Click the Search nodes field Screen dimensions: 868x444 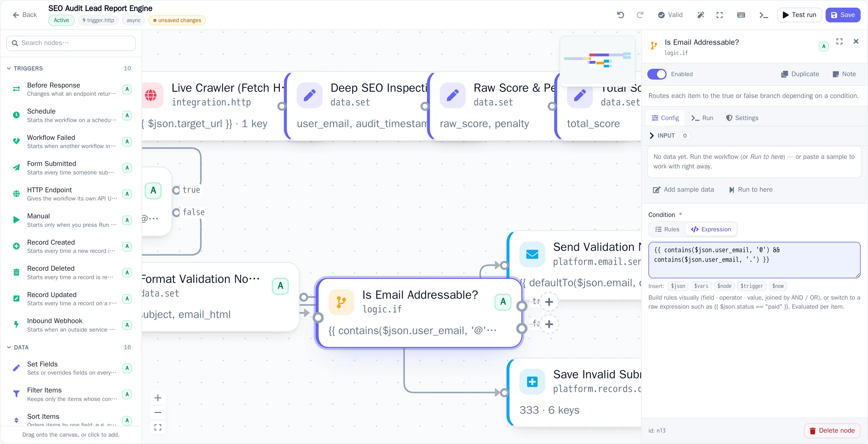tap(71, 43)
